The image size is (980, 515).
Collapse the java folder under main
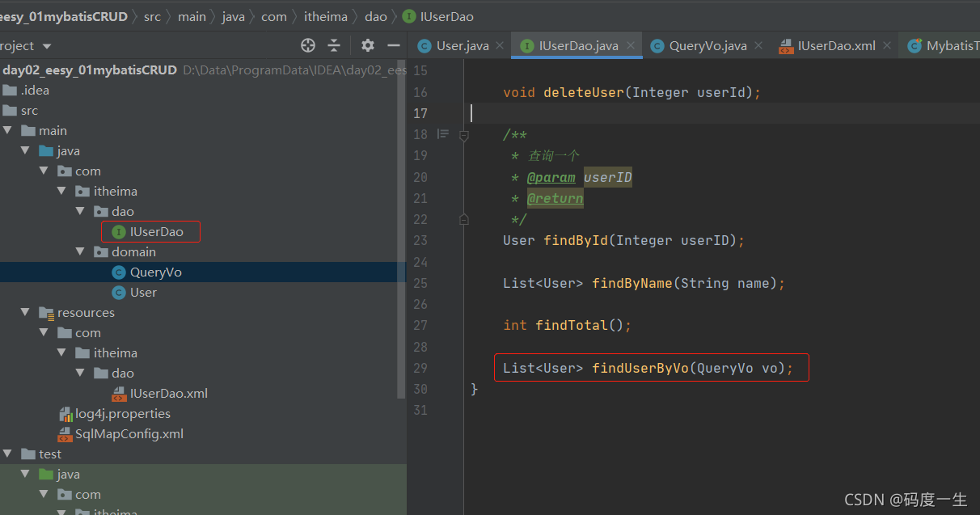pos(26,150)
